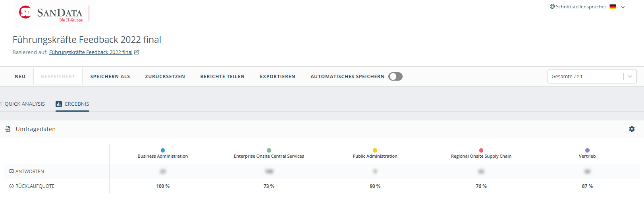
Task: Open Umfragedaten settings gear
Action: coord(632,129)
